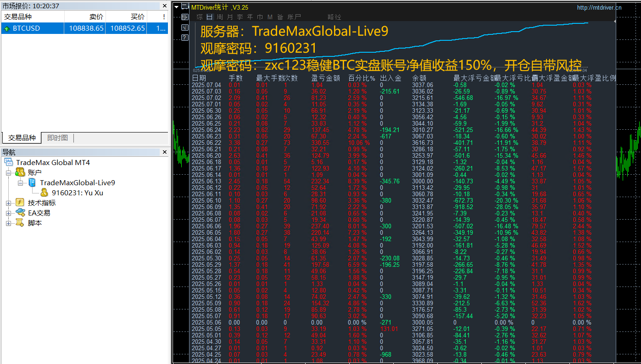Switch to the 备 tab in MTDriver
Image resolution: width=641 pixels, height=364 pixels.
(280, 17)
